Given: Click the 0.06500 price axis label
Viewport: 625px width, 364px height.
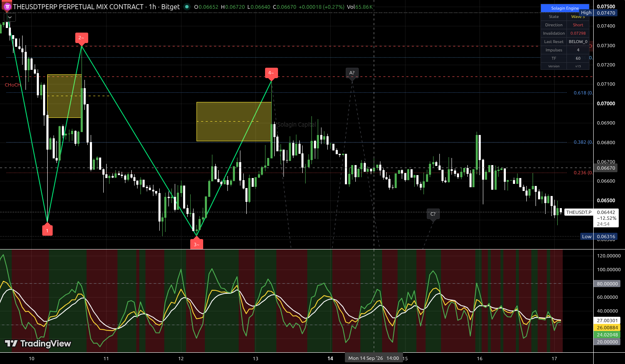Looking at the screenshot, I should 606,201.
